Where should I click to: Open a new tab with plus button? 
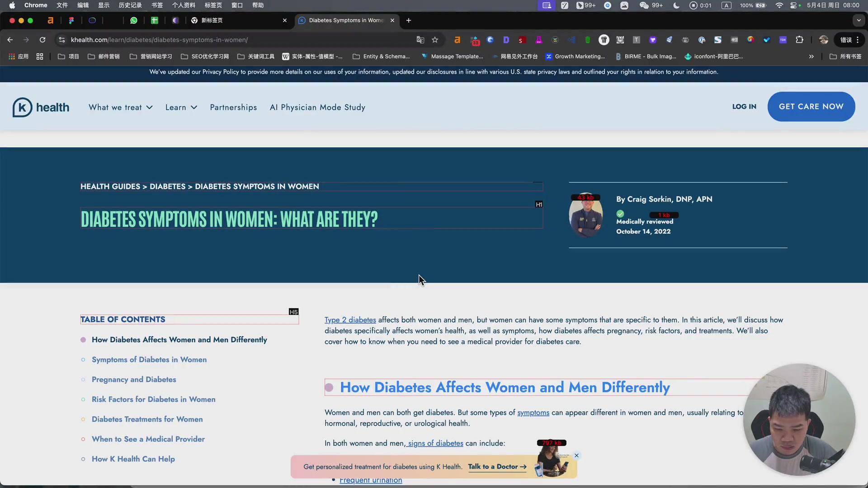pos(409,20)
